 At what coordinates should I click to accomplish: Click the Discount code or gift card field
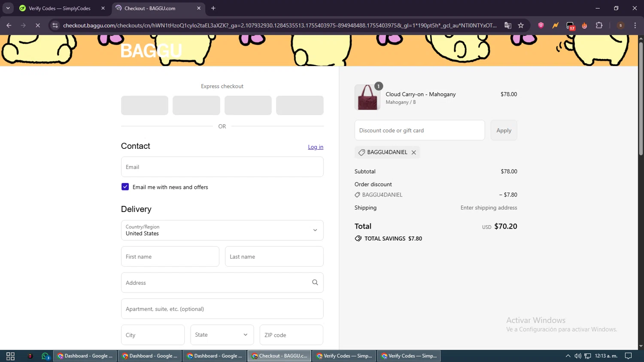(x=419, y=130)
